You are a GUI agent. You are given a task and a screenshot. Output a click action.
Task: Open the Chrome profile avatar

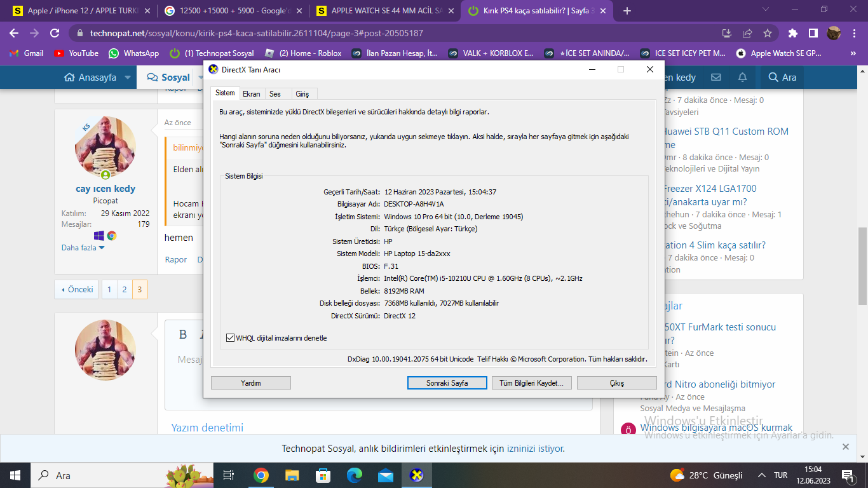click(834, 33)
